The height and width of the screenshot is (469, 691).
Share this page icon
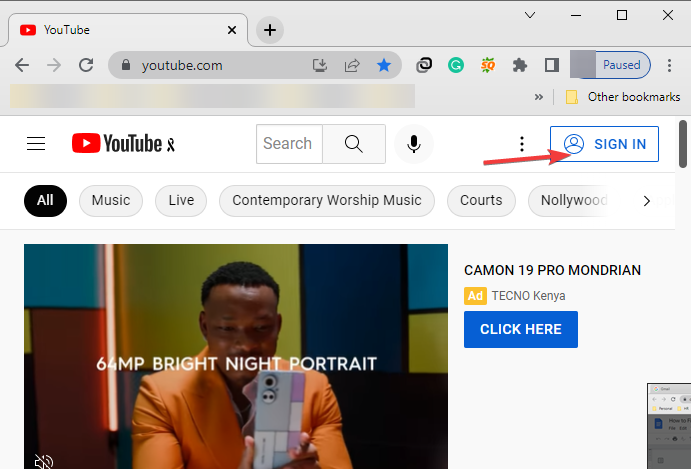click(x=352, y=65)
